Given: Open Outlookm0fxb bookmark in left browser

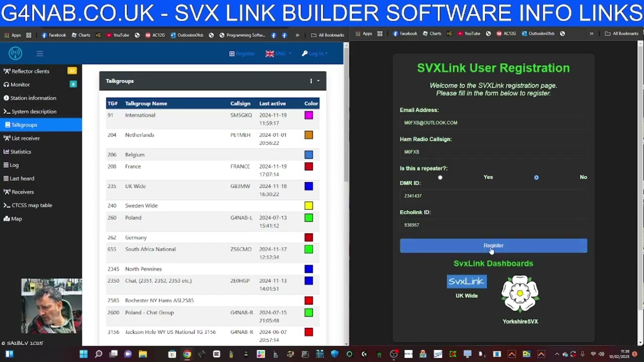Looking at the screenshot, I should pos(187,35).
